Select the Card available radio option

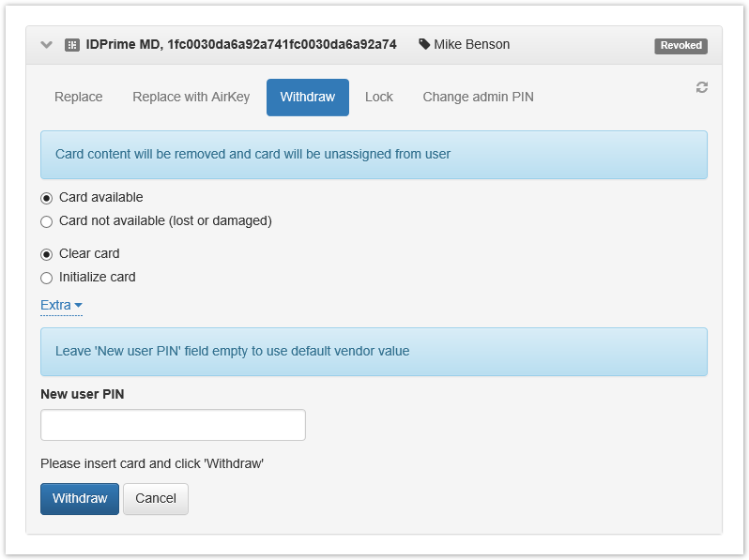[47, 198]
